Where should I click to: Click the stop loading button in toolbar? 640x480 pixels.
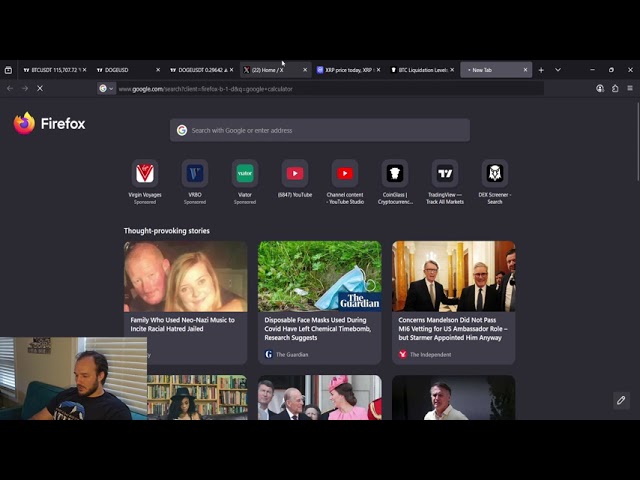pos(40,88)
